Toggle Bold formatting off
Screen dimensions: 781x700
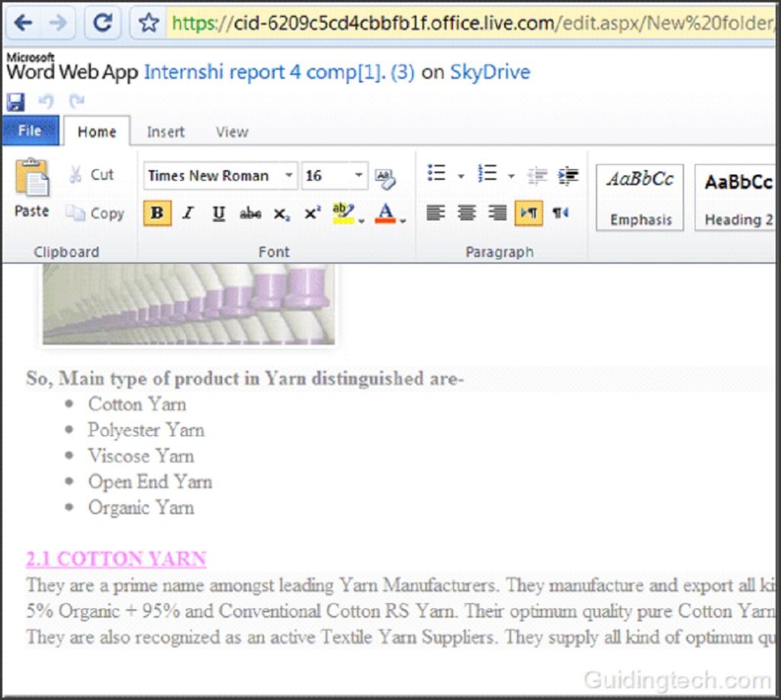point(157,213)
